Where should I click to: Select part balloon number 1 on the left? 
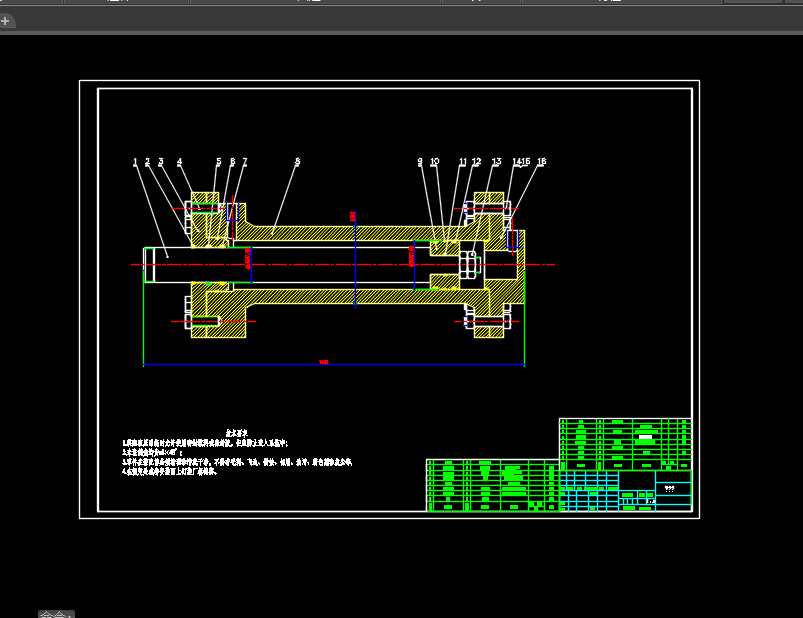(x=135, y=160)
